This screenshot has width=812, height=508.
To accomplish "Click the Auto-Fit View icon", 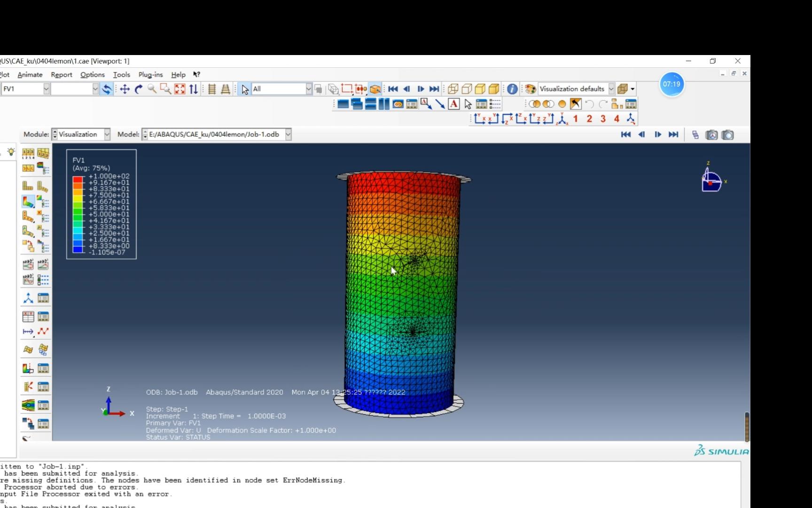I will tap(180, 89).
